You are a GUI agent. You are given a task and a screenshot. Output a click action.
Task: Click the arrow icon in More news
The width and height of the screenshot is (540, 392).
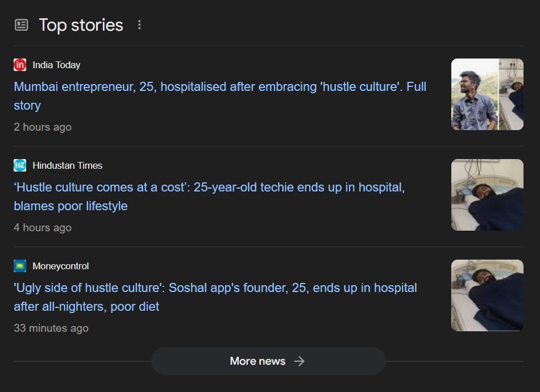coord(300,361)
